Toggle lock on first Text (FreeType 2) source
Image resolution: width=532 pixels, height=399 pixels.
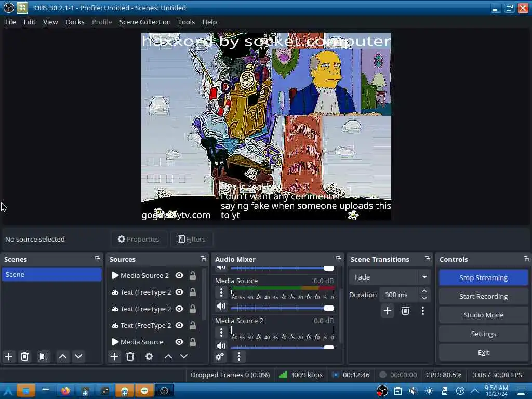pos(193,292)
